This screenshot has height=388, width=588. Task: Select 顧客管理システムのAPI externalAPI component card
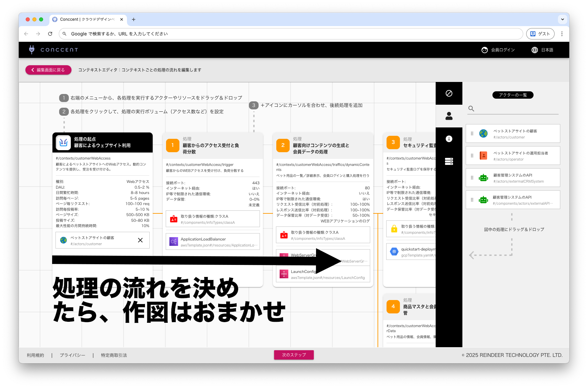point(513,200)
